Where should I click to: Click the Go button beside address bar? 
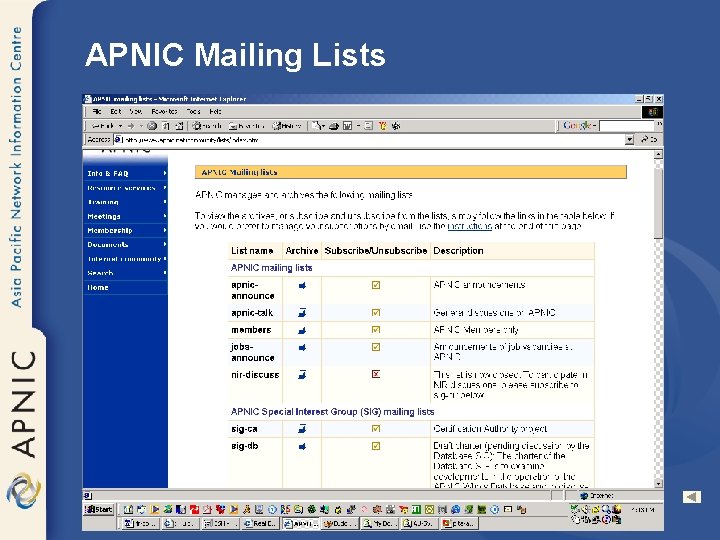click(649, 139)
